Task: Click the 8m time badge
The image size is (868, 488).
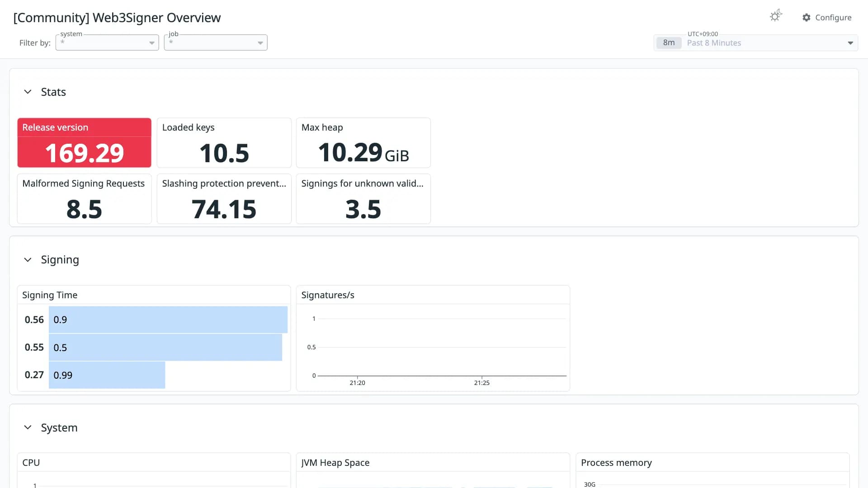Action: point(669,43)
